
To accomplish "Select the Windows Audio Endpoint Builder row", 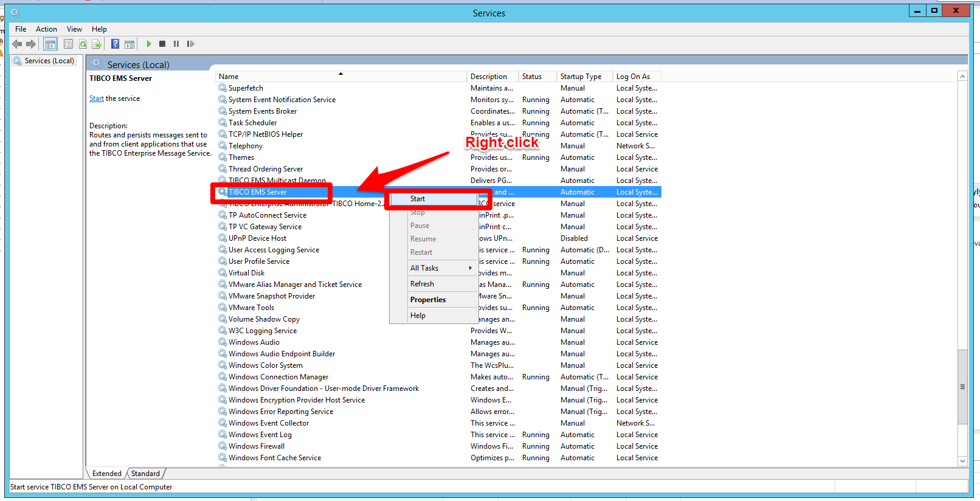I will pos(438,354).
